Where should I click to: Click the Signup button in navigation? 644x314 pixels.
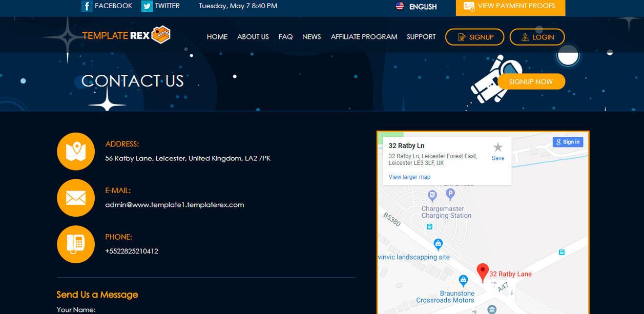(475, 37)
